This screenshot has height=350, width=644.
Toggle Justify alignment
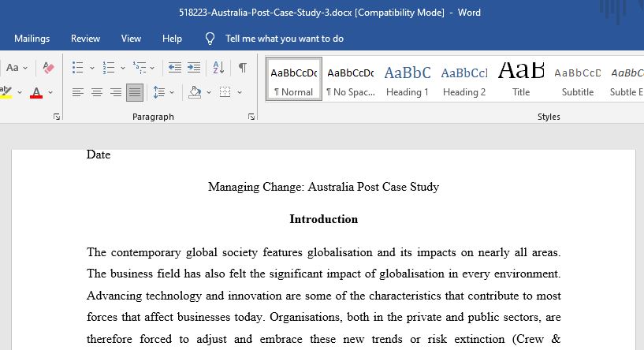coord(134,92)
